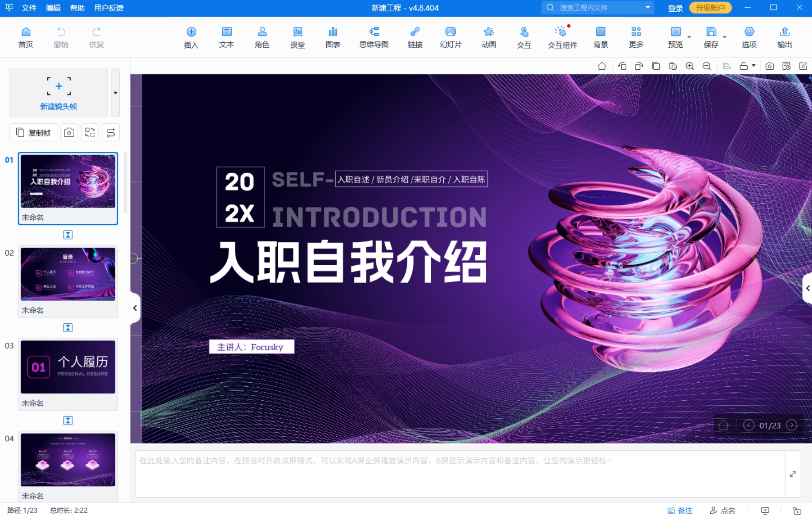
Task: Click the align objects icon
Action: 726,66
